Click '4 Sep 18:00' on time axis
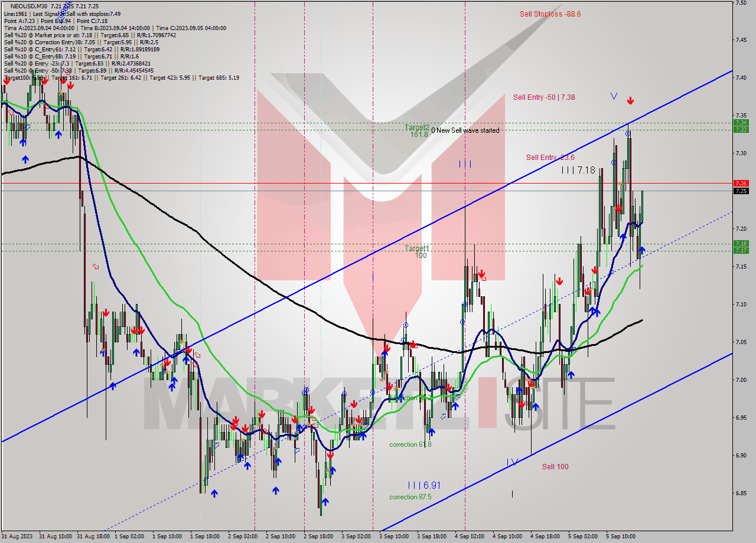This screenshot has width=756, height=543. click(x=545, y=537)
